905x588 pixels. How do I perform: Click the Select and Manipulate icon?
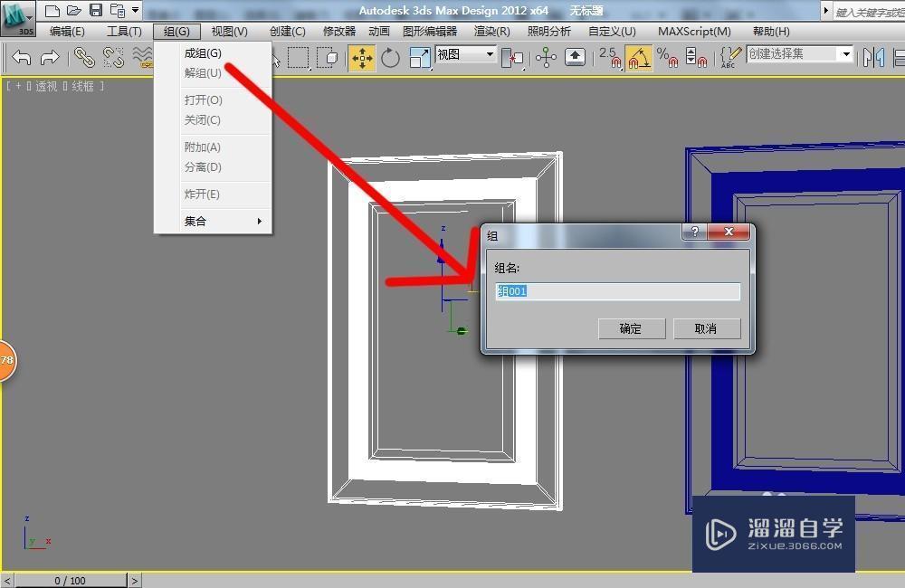click(x=546, y=58)
